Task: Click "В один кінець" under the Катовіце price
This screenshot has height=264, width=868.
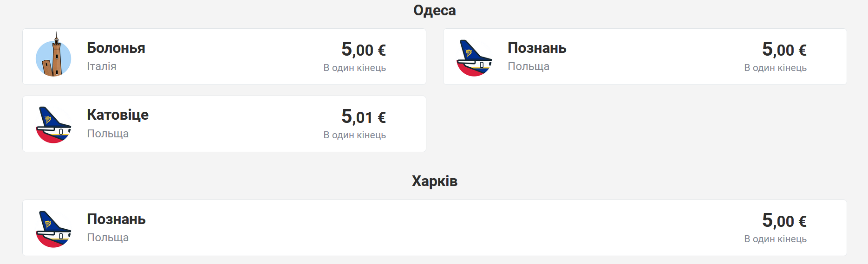Action: [355, 135]
